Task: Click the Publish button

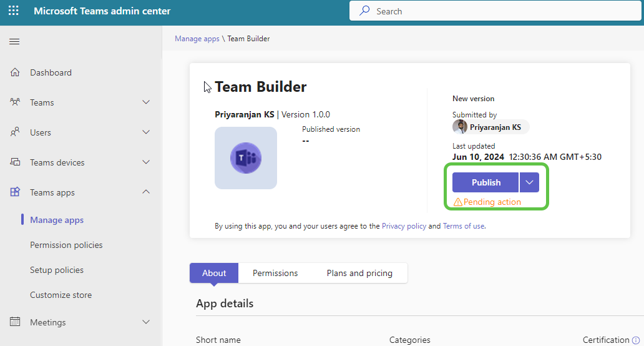Action: tap(485, 182)
